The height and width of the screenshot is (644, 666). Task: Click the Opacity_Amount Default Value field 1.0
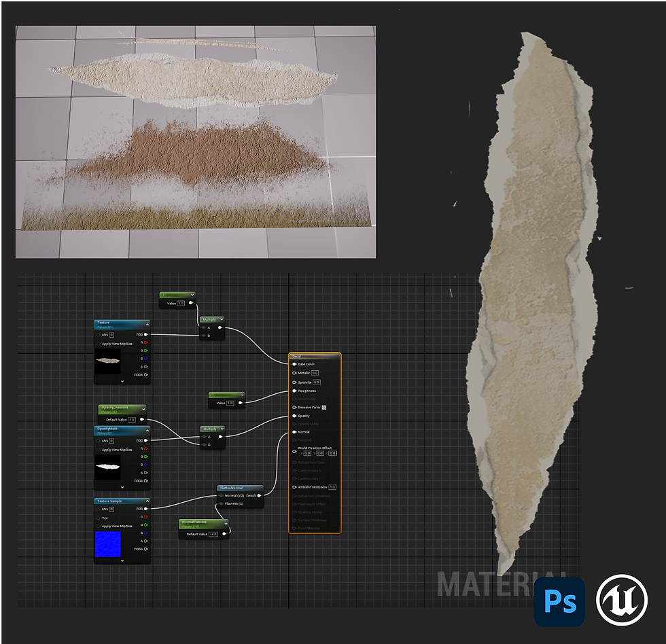tap(131, 419)
